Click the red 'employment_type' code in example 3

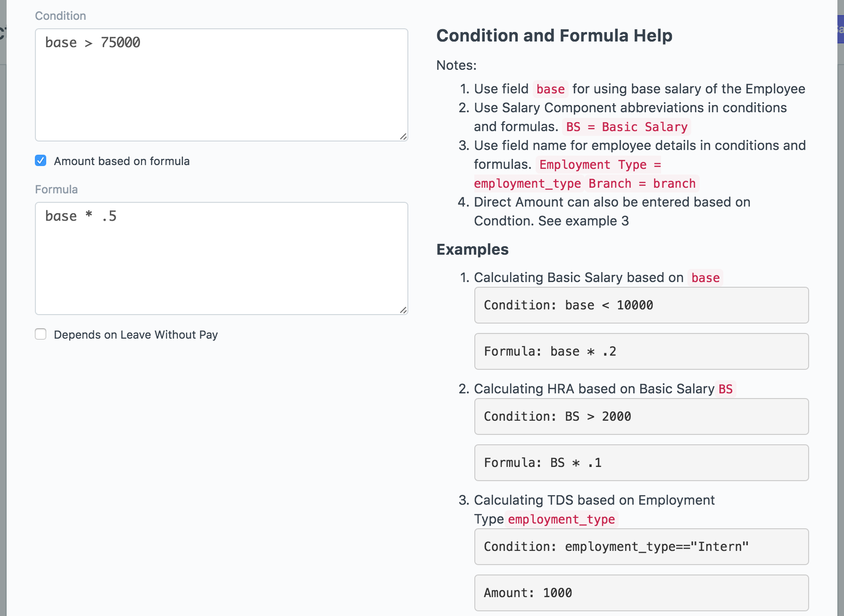[x=561, y=519]
